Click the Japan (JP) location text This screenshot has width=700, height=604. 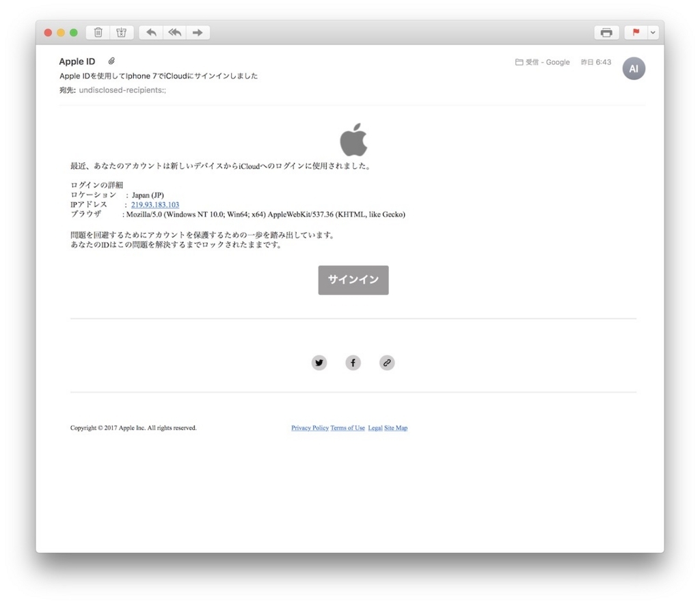[x=148, y=195]
